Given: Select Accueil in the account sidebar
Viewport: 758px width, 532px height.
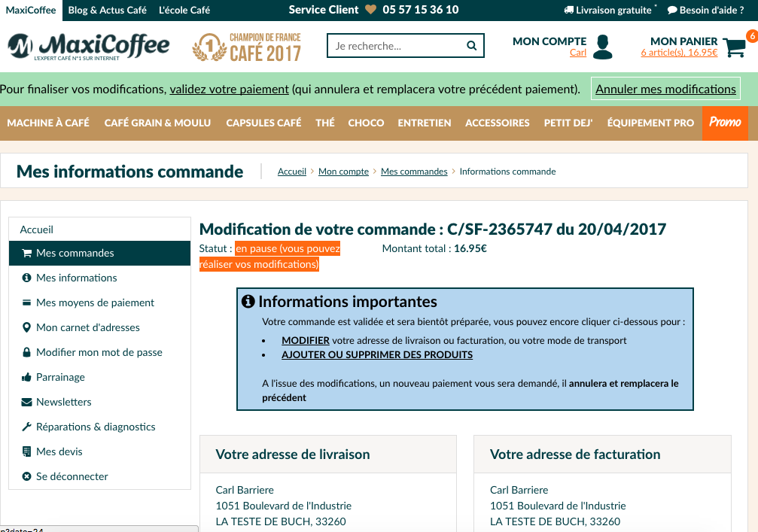Looking at the screenshot, I should point(100,230).
